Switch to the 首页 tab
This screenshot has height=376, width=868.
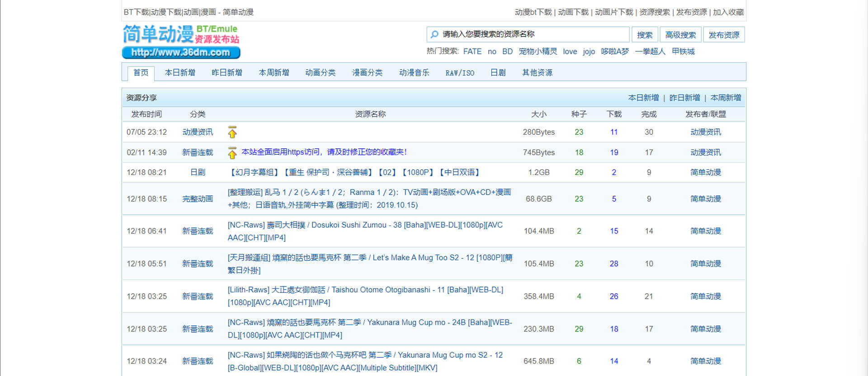(x=141, y=73)
